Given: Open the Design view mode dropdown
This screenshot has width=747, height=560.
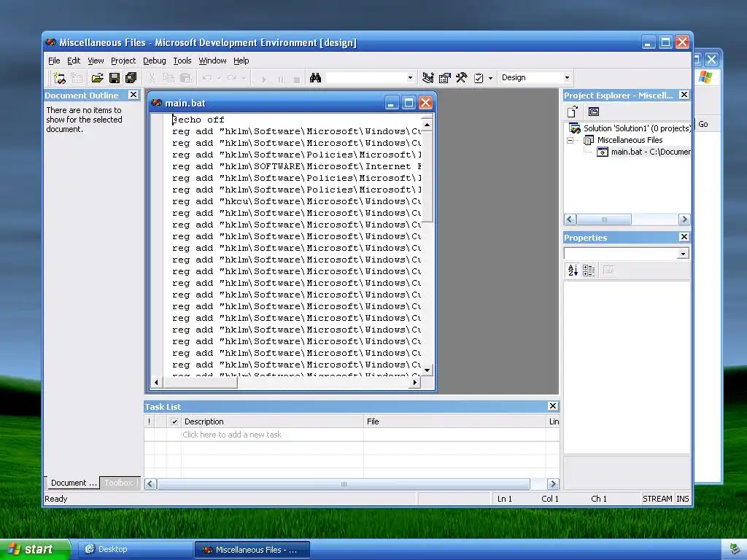Looking at the screenshot, I should 567,77.
